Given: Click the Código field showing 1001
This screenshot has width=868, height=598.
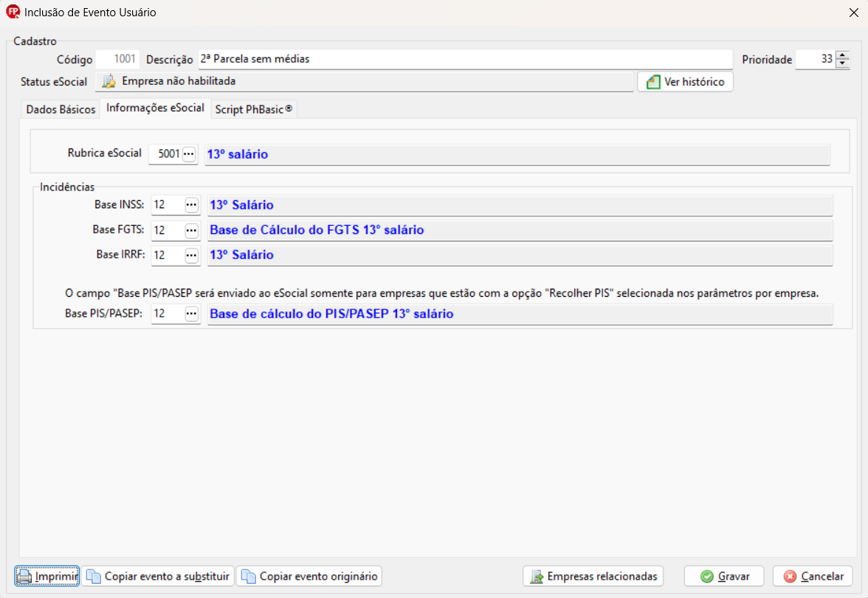Looking at the screenshot, I should click(117, 59).
